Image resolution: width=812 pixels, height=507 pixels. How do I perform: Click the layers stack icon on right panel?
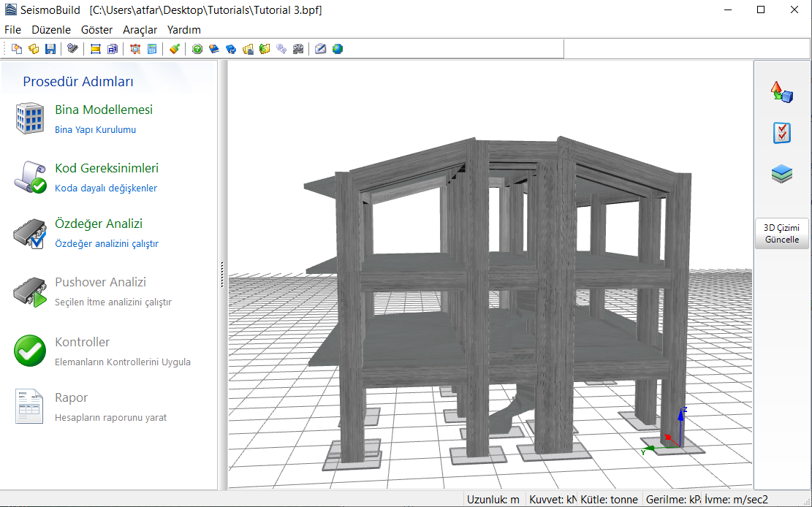click(782, 174)
